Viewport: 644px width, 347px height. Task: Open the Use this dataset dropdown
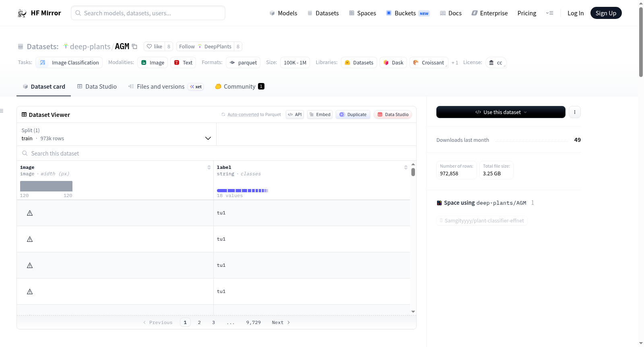[x=501, y=112]
